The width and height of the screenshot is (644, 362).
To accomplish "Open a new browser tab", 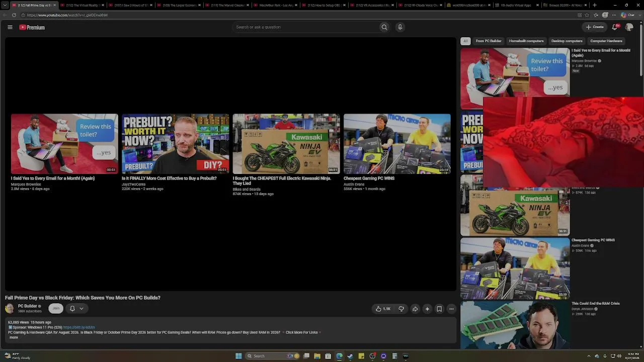I will click(595, 5).
